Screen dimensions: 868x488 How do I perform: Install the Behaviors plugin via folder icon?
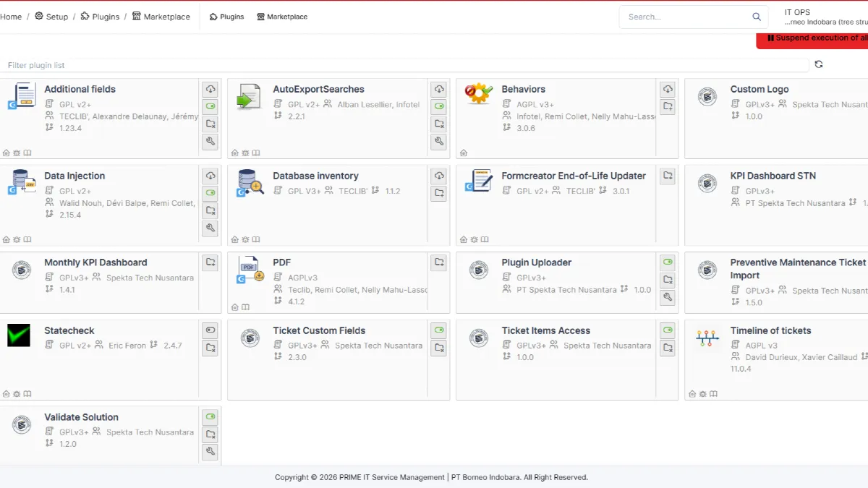tap(668, 107)
